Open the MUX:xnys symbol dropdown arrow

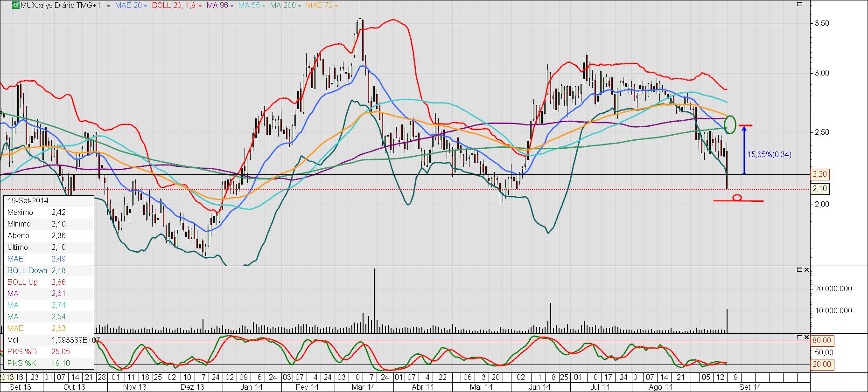coord(108,6)
